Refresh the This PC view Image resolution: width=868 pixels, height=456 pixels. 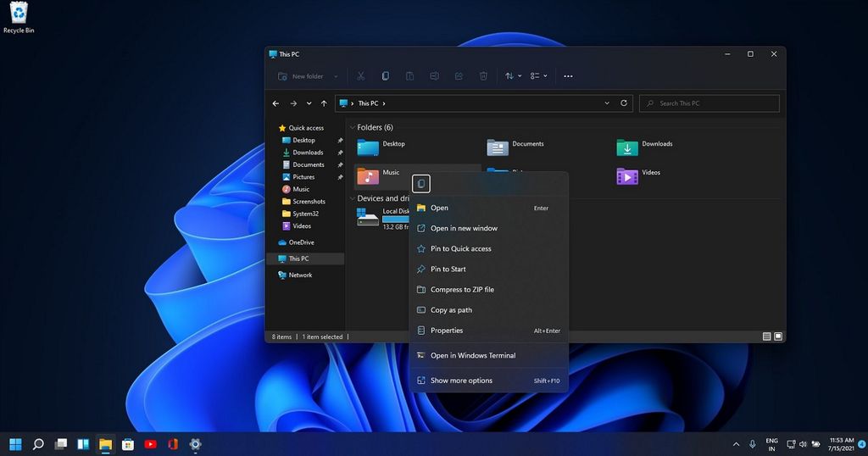click(625, 103)
